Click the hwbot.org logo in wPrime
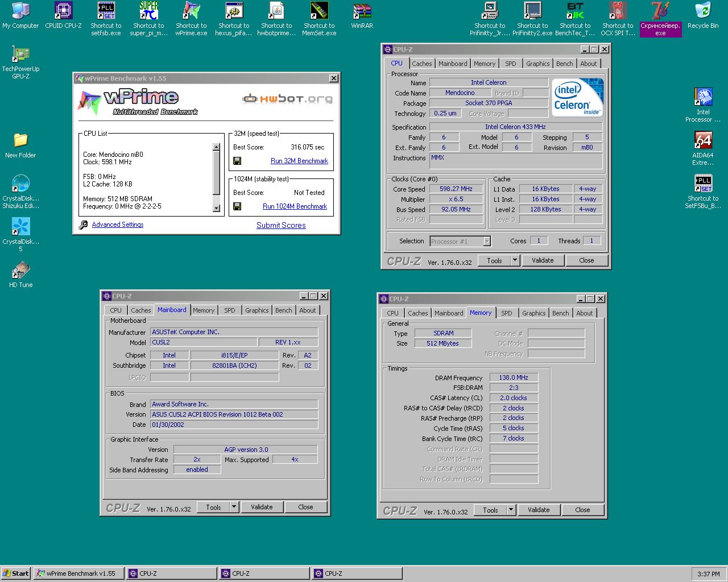The image size is (728, 582). 288,98
